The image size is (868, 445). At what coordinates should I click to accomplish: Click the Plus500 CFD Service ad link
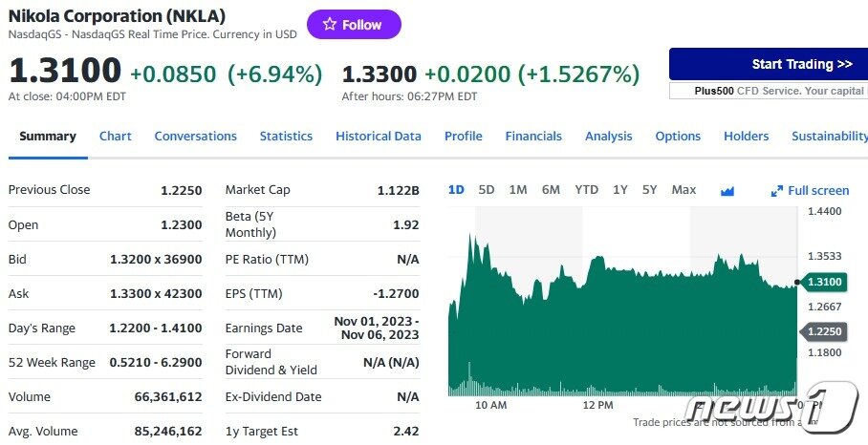(x=768, y=91)
